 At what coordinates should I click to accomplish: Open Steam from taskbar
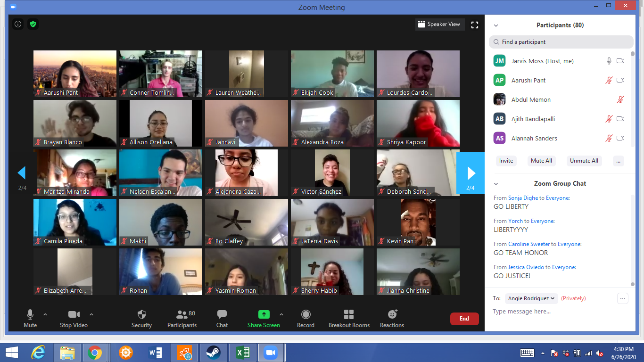point(213,352)
